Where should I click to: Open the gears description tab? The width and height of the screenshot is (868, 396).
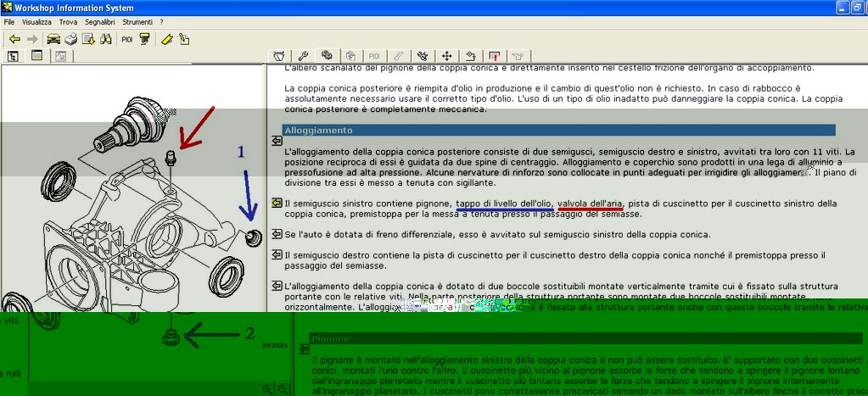coord(328,55)
